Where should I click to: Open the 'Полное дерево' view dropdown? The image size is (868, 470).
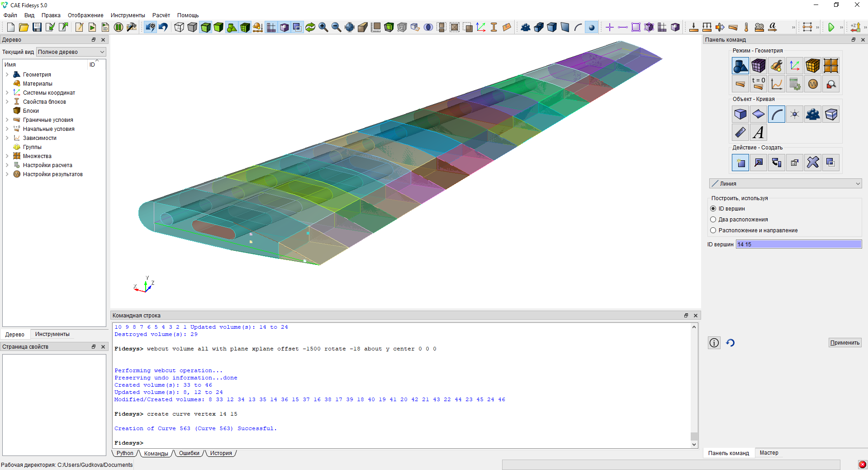click(x=71, y=52)
